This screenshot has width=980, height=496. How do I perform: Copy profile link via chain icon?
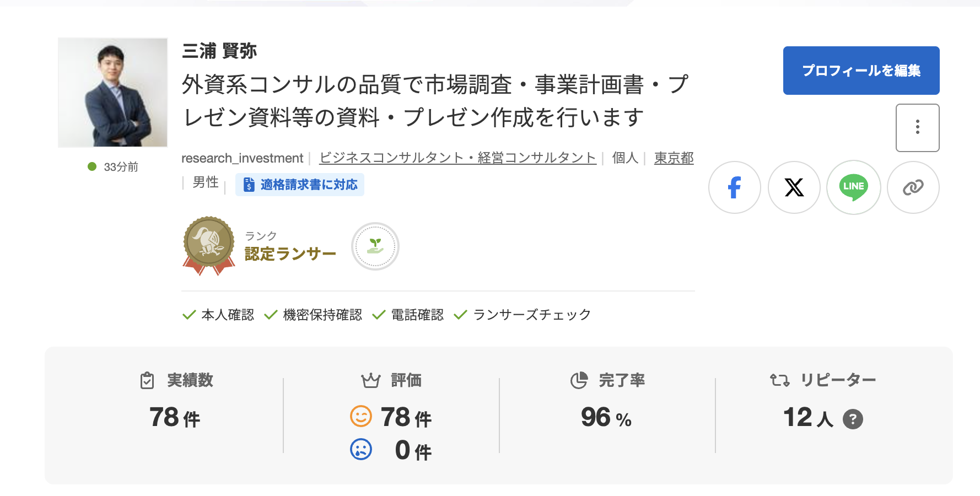(913, 187)
